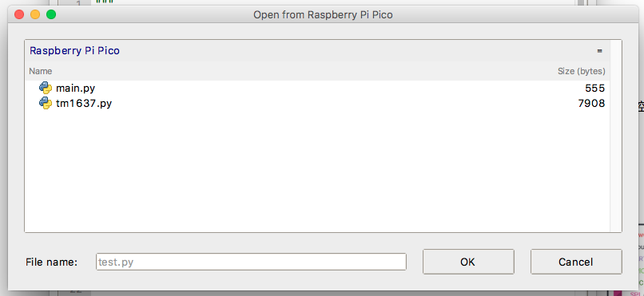This screenshot has width=644, height=296.
Task: Click the Python icon beside tm1637.py
Action: [46, 103]
